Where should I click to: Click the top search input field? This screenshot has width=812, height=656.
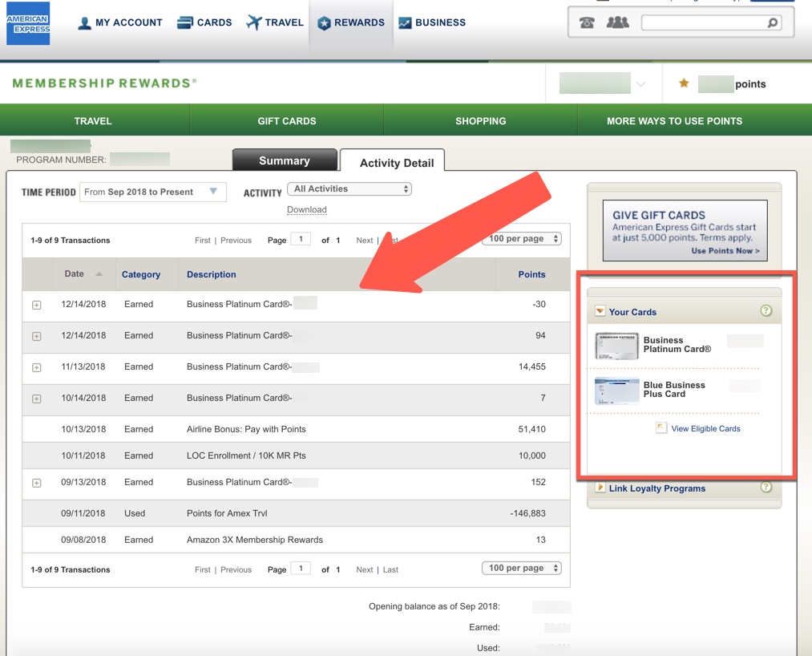tap(711, 22)
